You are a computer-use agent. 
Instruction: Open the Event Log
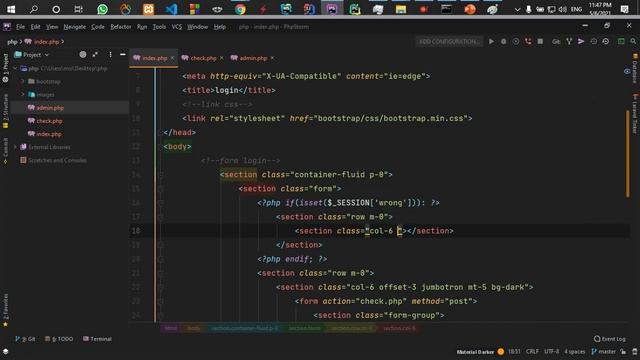[610, 339]
